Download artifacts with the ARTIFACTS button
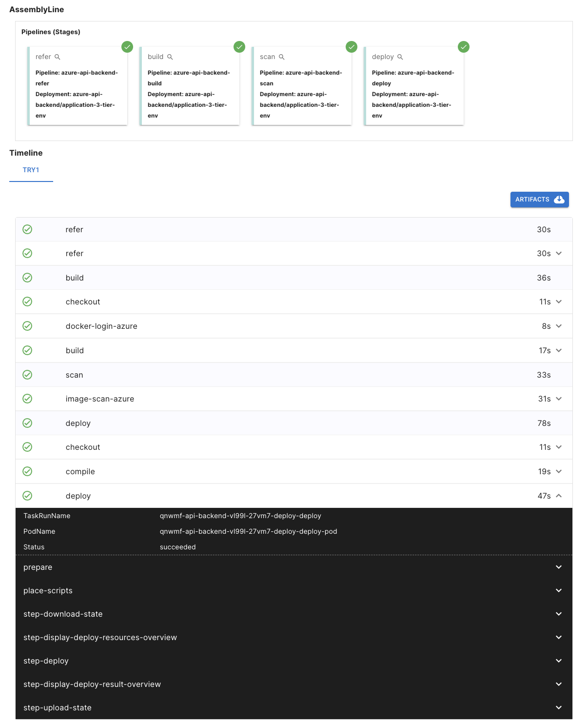The height and width of the screenshot is (725, 588). click(x=539, y=200)
